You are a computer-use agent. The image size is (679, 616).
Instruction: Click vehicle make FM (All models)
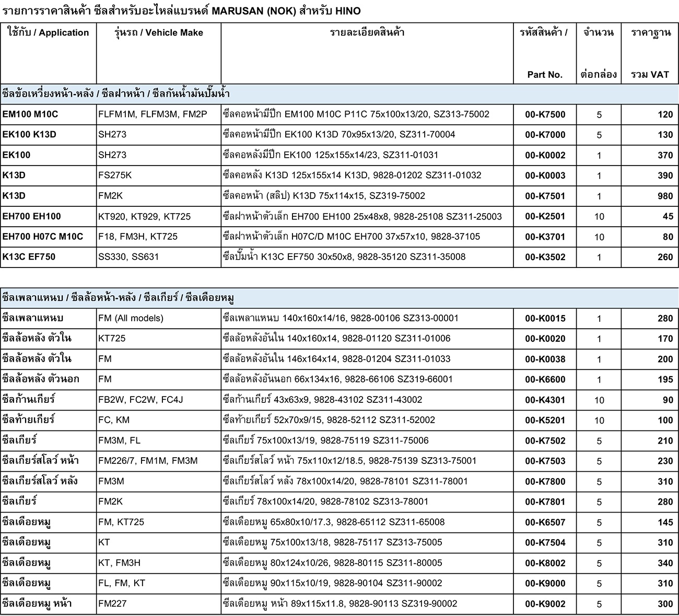tap(131, 318)
